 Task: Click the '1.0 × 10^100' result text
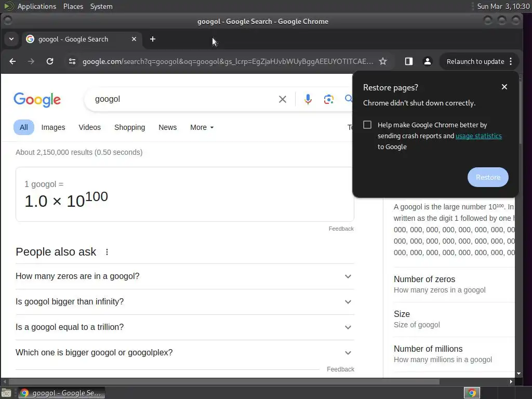pyautogui.click(x=66, y=200)
